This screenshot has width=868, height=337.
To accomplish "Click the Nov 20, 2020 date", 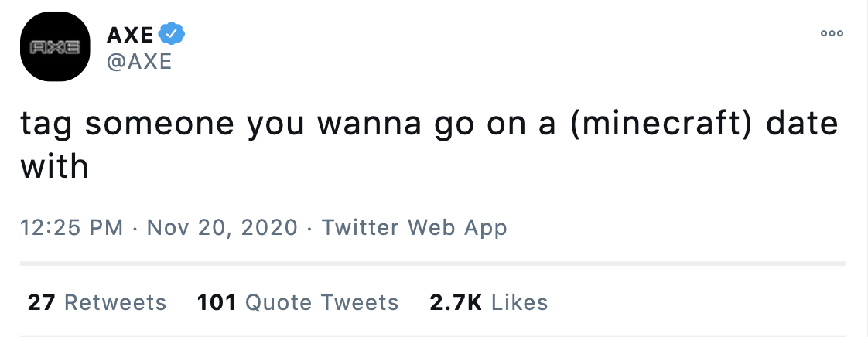I will pyautogui.click(x=222, y=227).
